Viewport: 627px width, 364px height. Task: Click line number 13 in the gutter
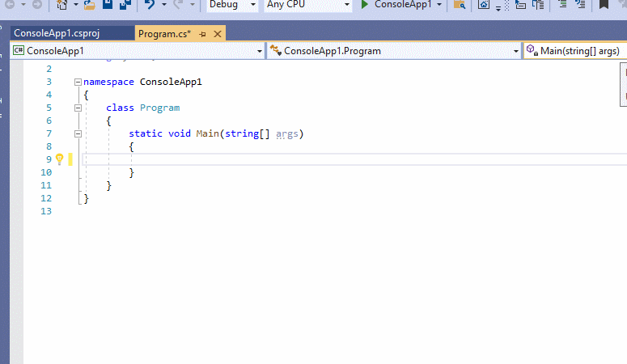pyautogui.click(x=46, y=211)
